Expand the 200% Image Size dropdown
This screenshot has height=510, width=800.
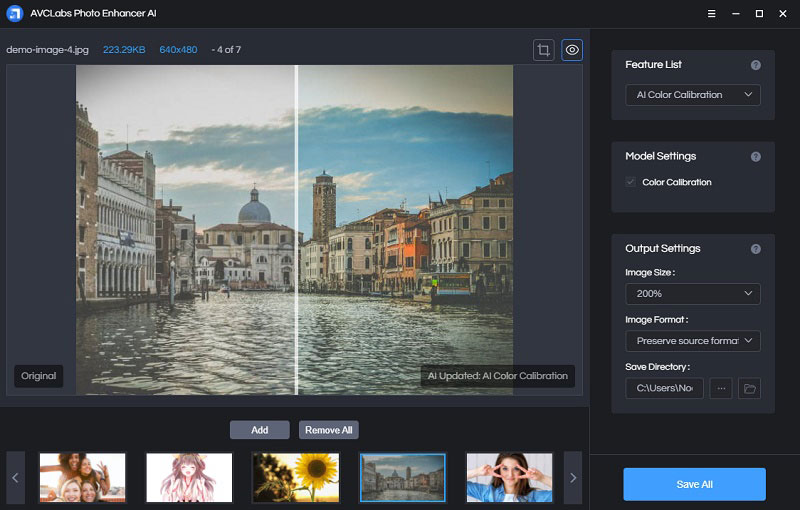coord(693,294)
